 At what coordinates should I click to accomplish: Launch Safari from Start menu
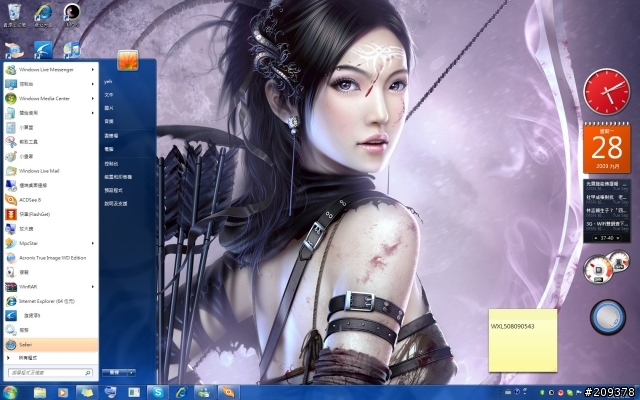point(51,344)
